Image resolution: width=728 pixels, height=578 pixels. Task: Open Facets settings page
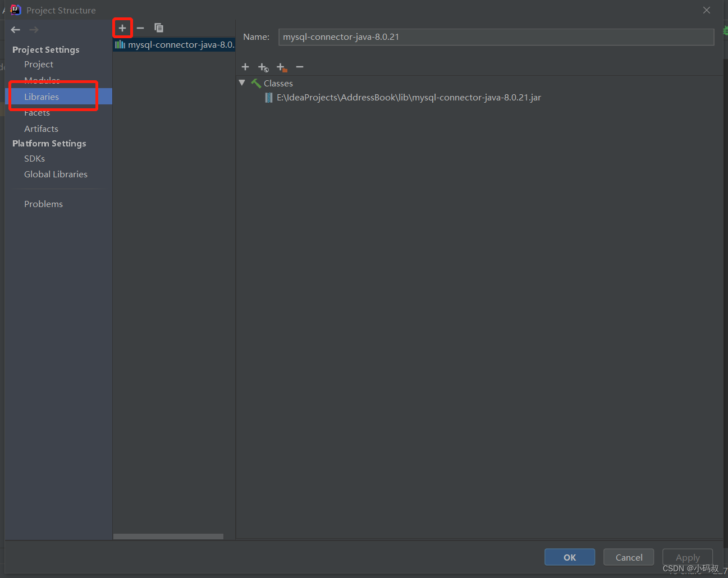[37, 113]
